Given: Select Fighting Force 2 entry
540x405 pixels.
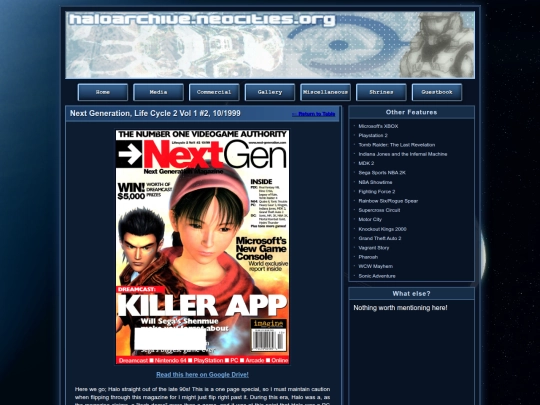Looking at the screenshot, I should [376, 191].
